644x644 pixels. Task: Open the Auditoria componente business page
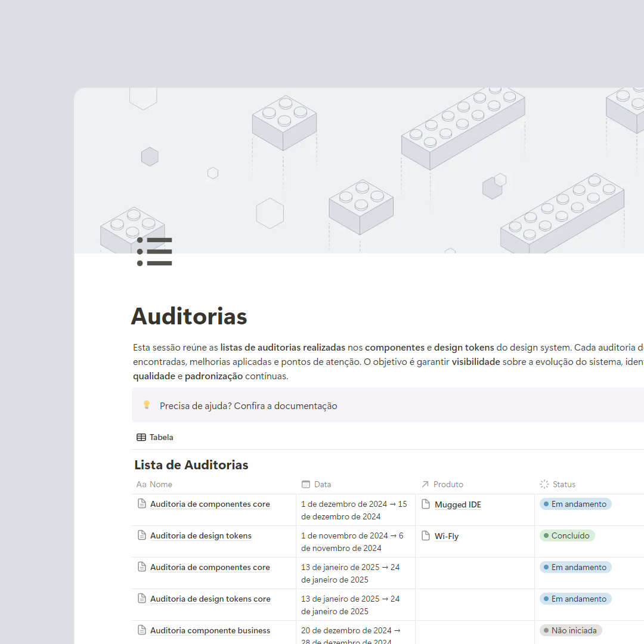click(x=210, y=630)
